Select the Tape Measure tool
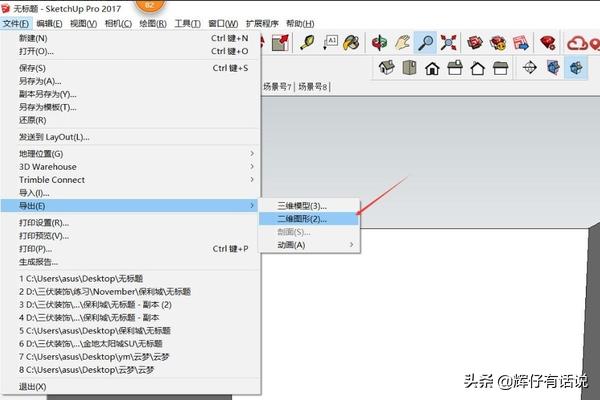This screenshot has width=600, height=400. click(306, 43)
